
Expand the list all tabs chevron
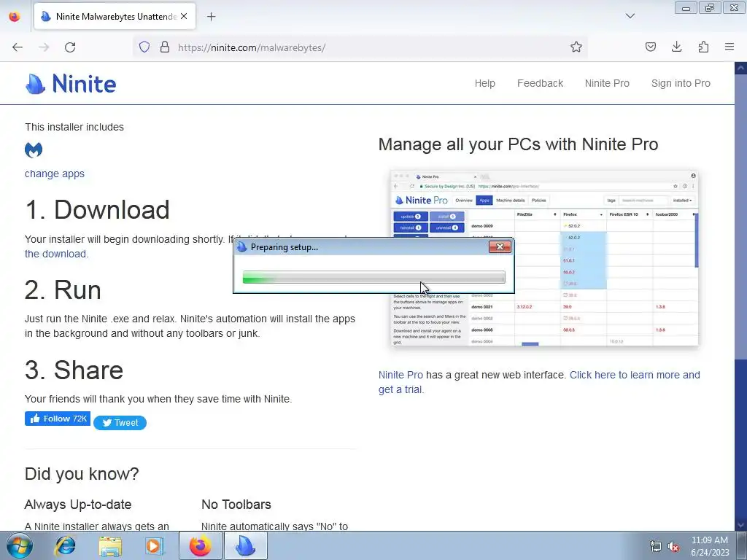(x=630, y=16)
